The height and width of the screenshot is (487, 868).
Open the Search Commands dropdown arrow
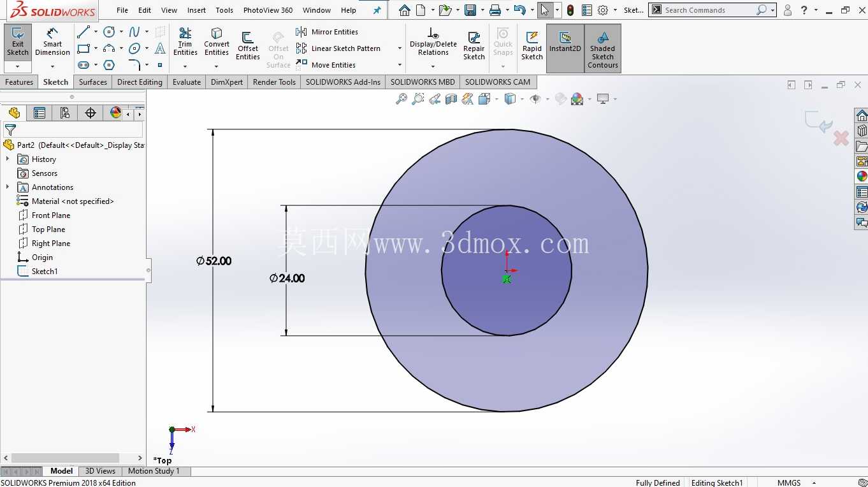(x=773, y=10)
